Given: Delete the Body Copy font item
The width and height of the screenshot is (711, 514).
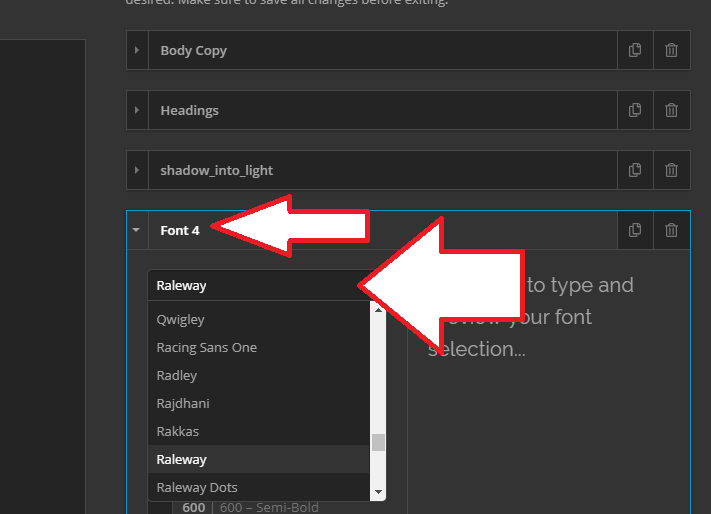Looking at the screenshot, I should tap(672, 50).
